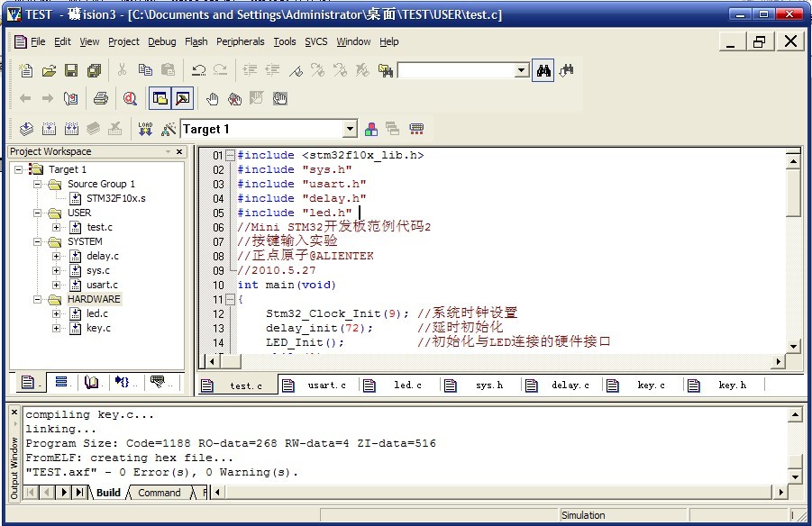Collapse code fold at line 11

231,299
